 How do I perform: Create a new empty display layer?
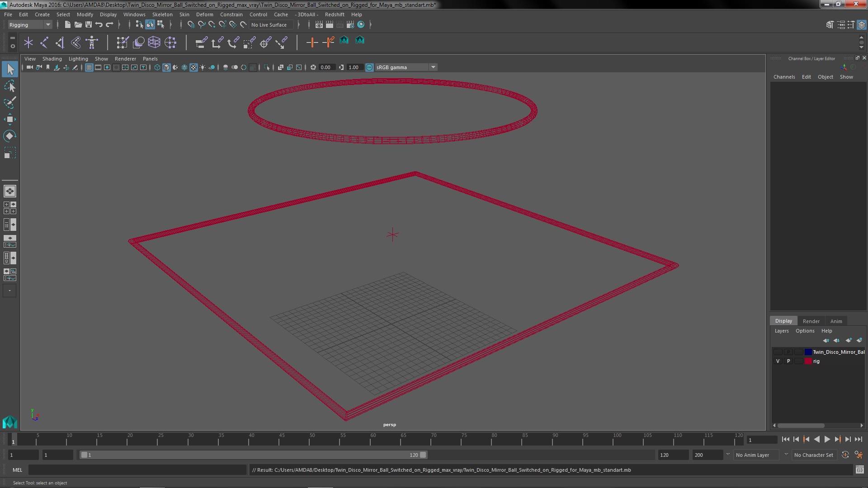[849, 340]
